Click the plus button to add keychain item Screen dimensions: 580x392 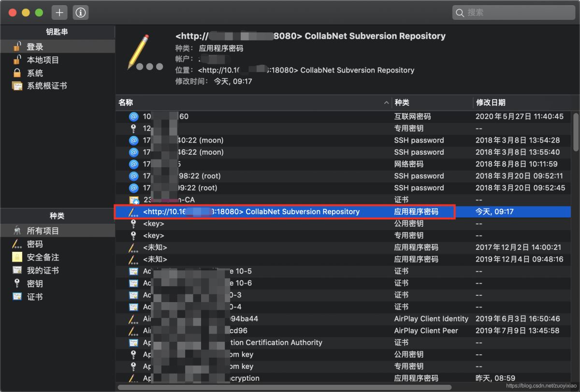(x=59, y=13)
